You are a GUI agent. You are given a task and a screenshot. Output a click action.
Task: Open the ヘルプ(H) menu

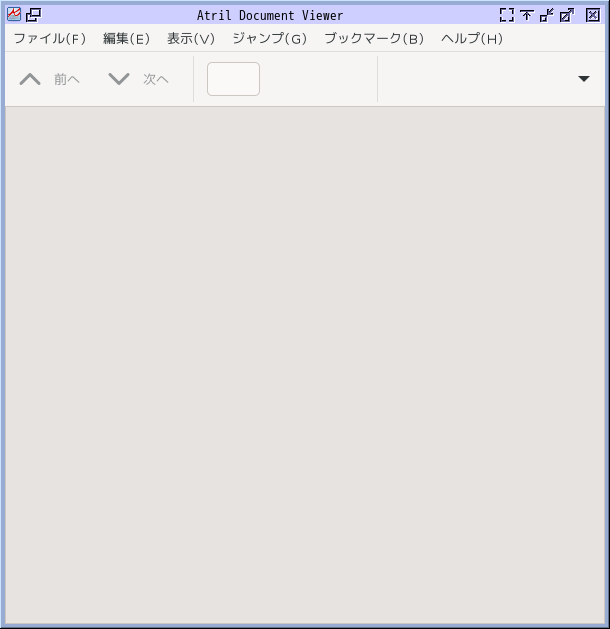point(472,39)
